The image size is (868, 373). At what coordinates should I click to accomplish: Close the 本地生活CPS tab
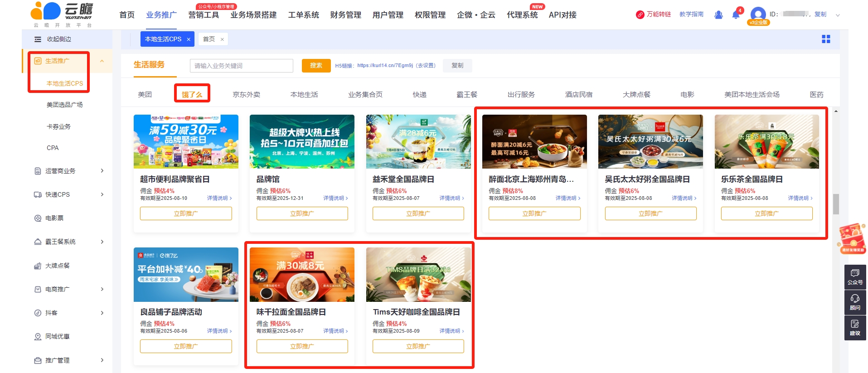click(x=189, y=39)
